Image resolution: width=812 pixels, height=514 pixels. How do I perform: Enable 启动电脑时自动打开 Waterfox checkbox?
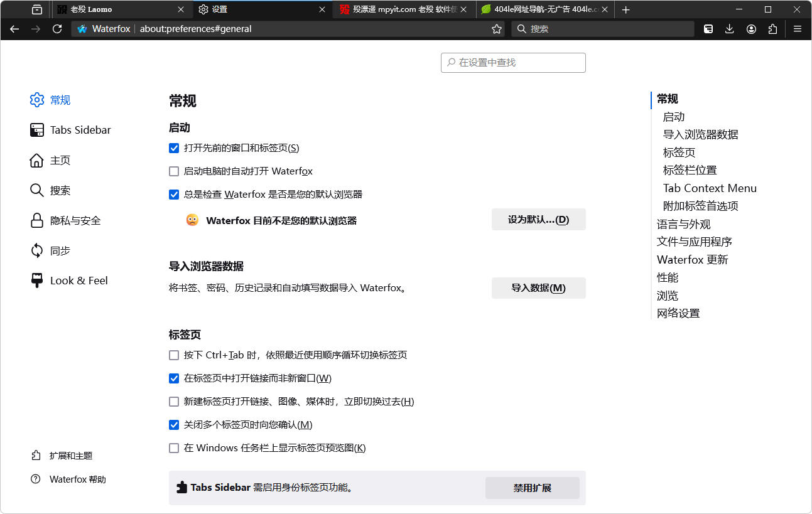point(174,171)
